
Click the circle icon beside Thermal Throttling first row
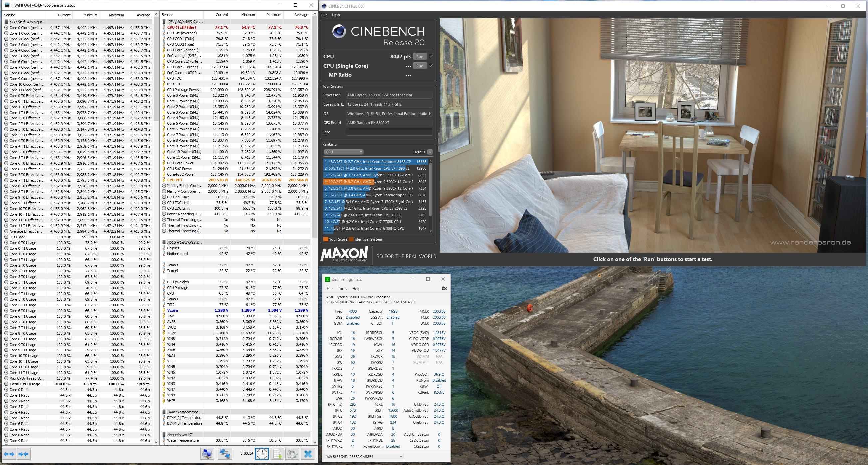click(x=164, y=220)
